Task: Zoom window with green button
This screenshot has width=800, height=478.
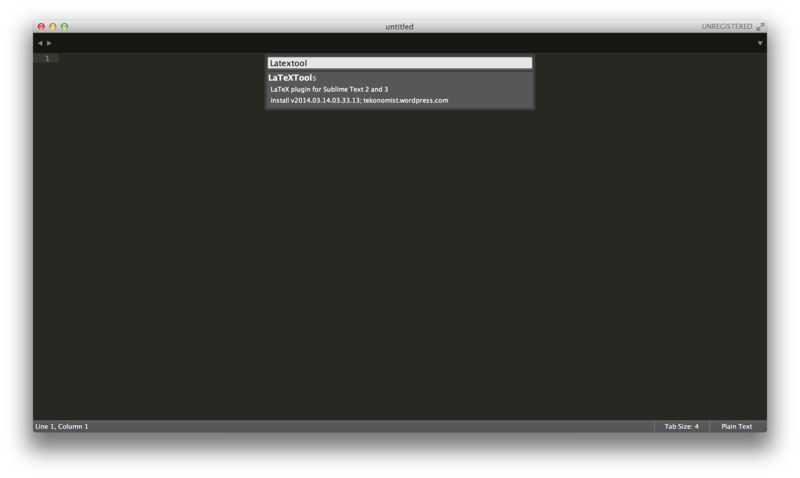Action: coord(64,27)
